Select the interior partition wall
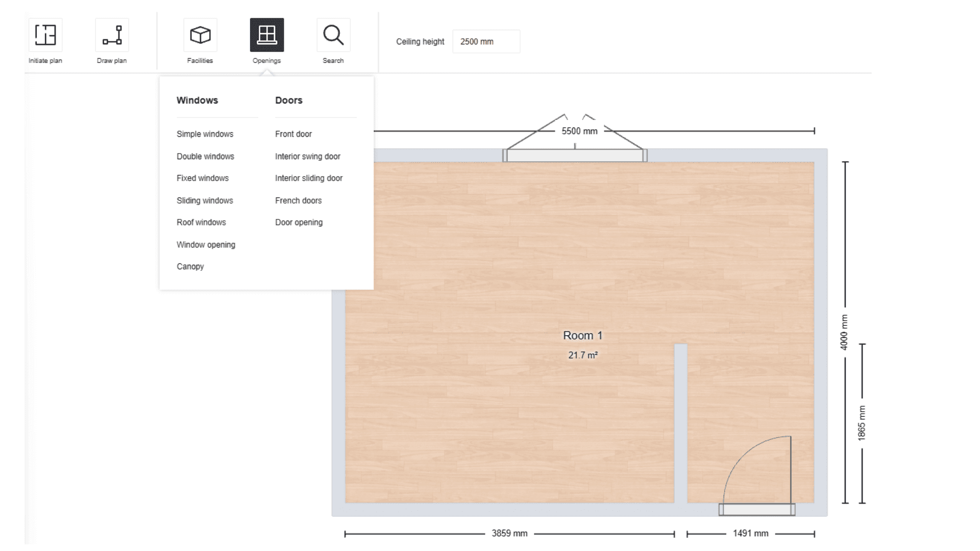Screen dimensions: 980x551 point(680,423)
